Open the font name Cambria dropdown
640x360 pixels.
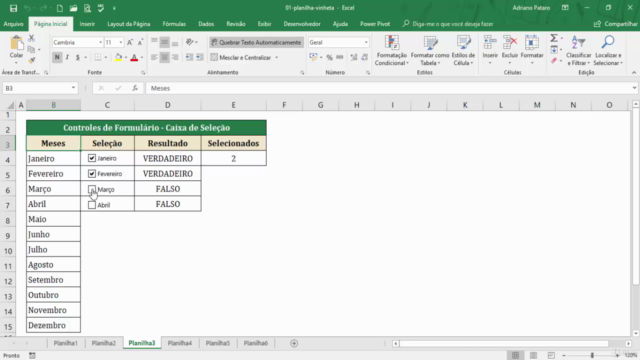click(100, 42)
